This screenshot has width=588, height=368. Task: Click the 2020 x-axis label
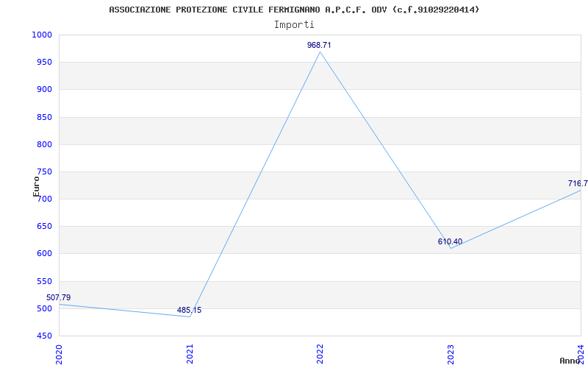(x=59, y=354)
